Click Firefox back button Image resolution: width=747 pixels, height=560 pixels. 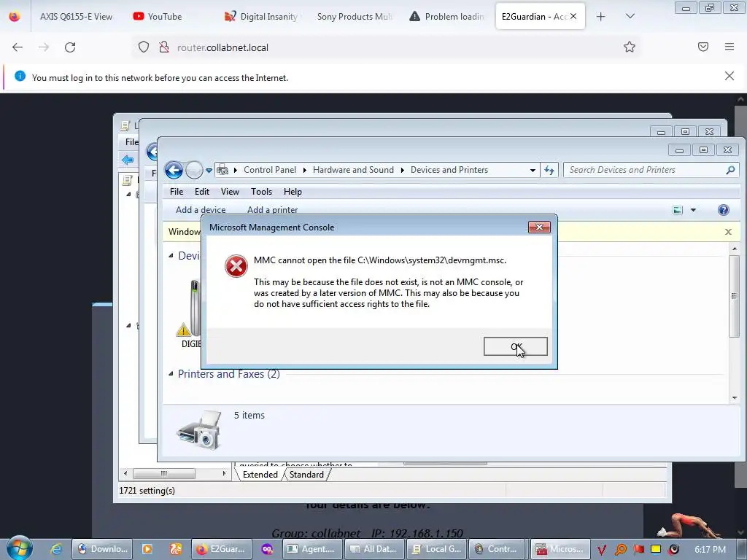click(18, 47)
